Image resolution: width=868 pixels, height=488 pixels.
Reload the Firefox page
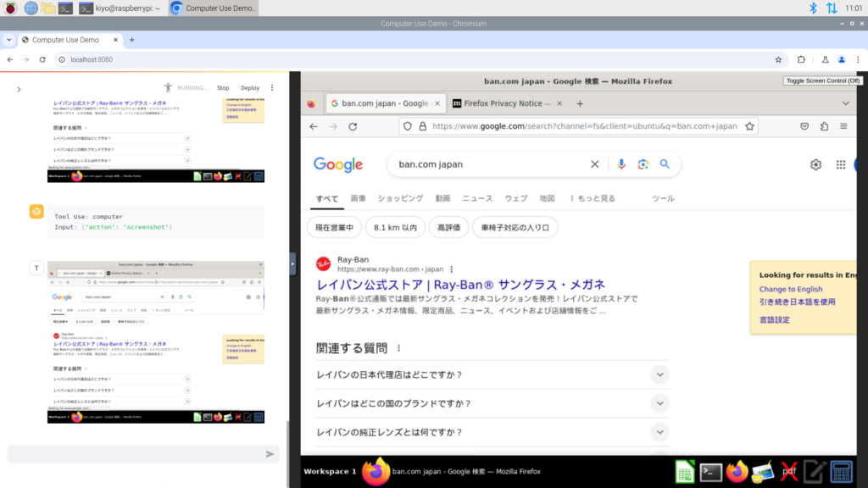[353, 126]
